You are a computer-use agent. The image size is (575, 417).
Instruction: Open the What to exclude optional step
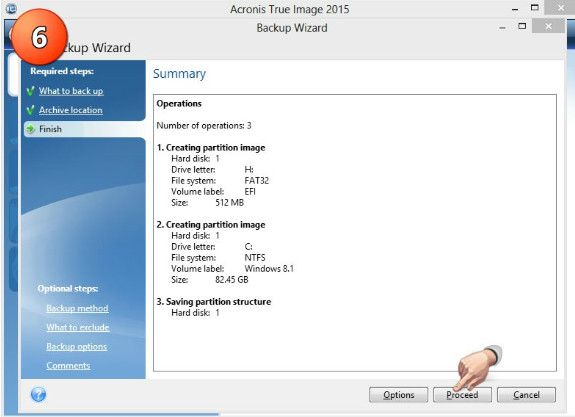pyautogui.click(x=78, y=327)
